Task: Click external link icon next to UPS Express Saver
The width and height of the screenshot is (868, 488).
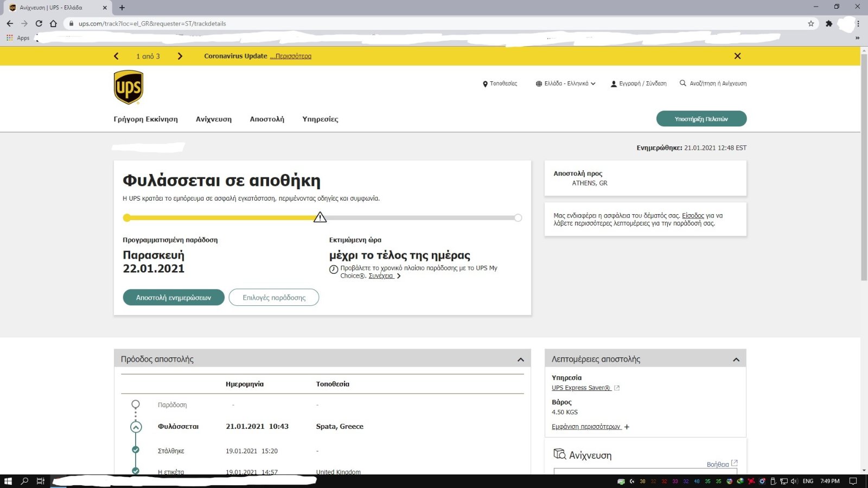Action: [617, 388]
